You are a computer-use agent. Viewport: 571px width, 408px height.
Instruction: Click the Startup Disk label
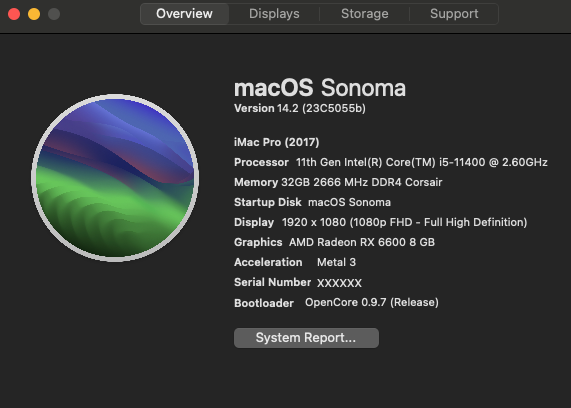pyautogui.click(x=268, y=202)
